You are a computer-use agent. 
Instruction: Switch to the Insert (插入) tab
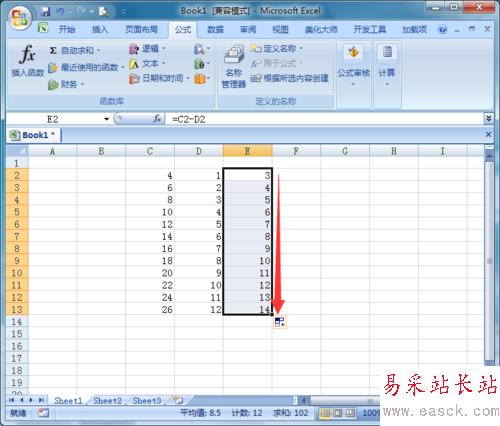click(100, 30)
